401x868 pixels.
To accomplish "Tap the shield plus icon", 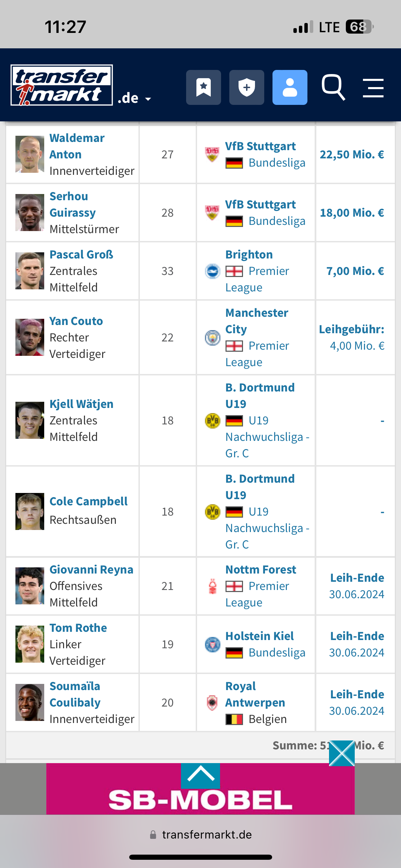I will coord(246,87).
